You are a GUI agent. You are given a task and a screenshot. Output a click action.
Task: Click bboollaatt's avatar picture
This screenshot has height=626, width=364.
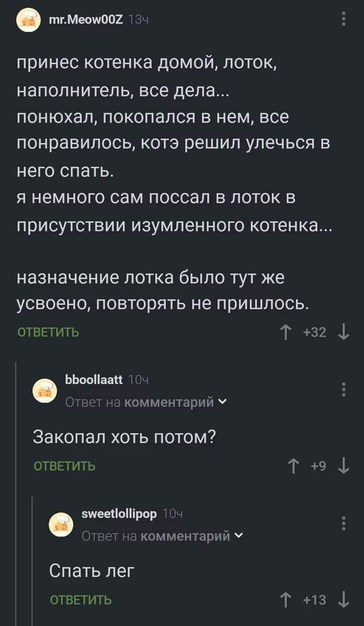[x=45, y=391]
